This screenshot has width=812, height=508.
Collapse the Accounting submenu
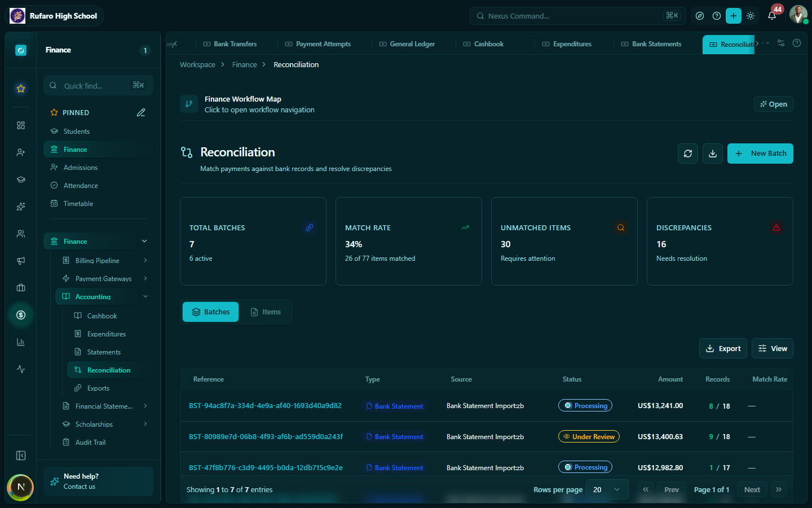(x=145, y=296)
